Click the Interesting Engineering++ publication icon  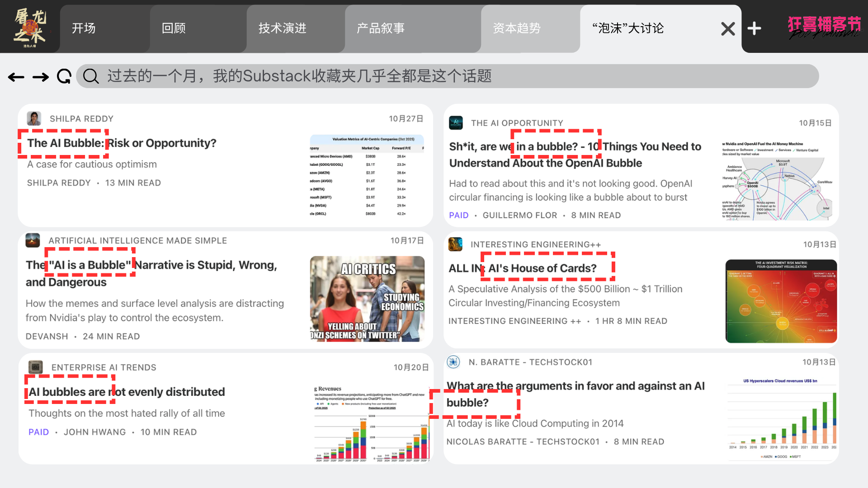(455, 244)
